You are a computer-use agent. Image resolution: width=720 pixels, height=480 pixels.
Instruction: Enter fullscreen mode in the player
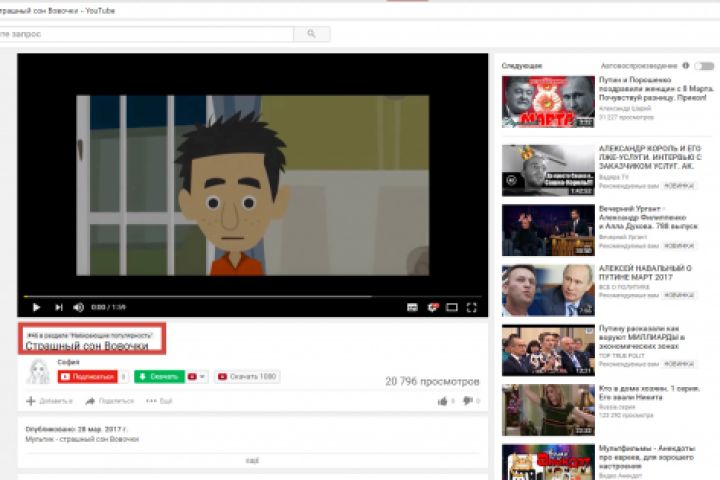coord(472,307)
